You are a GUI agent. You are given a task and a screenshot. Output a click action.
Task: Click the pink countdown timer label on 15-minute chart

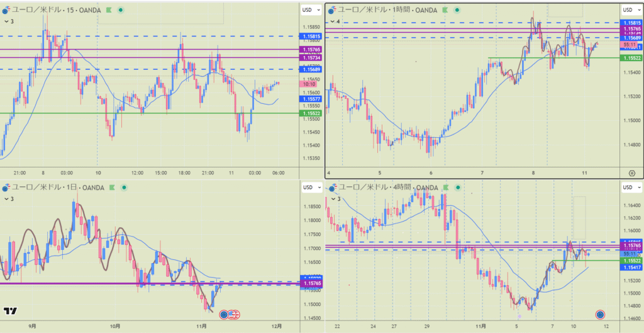coord(309,84)
